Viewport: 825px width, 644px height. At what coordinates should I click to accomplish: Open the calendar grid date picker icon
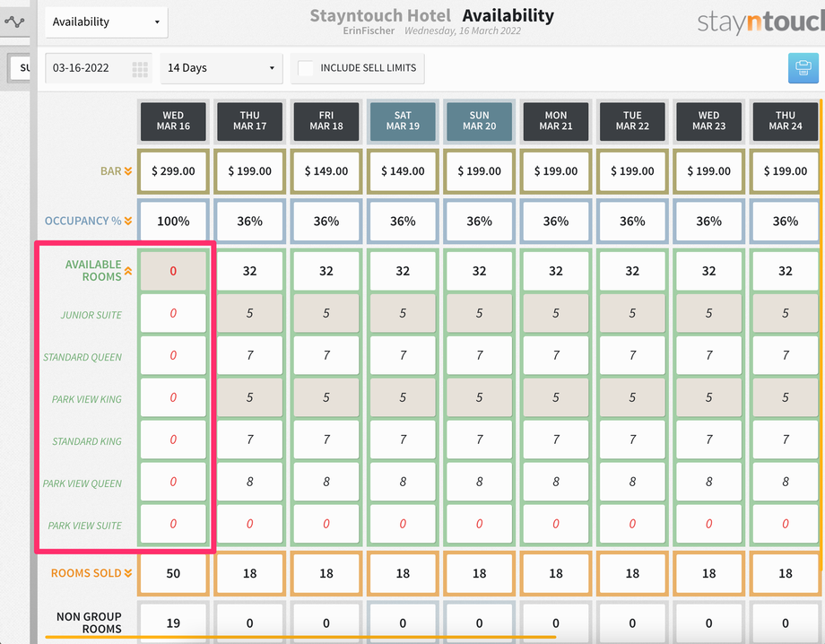pyautogui.click(x=140, y=69)
